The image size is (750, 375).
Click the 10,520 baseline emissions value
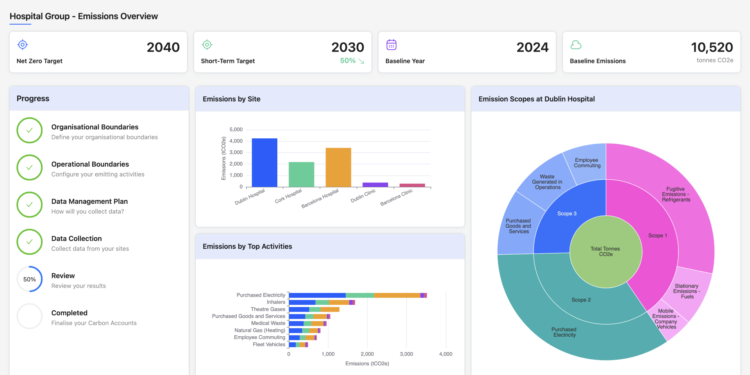coord(712,47)
